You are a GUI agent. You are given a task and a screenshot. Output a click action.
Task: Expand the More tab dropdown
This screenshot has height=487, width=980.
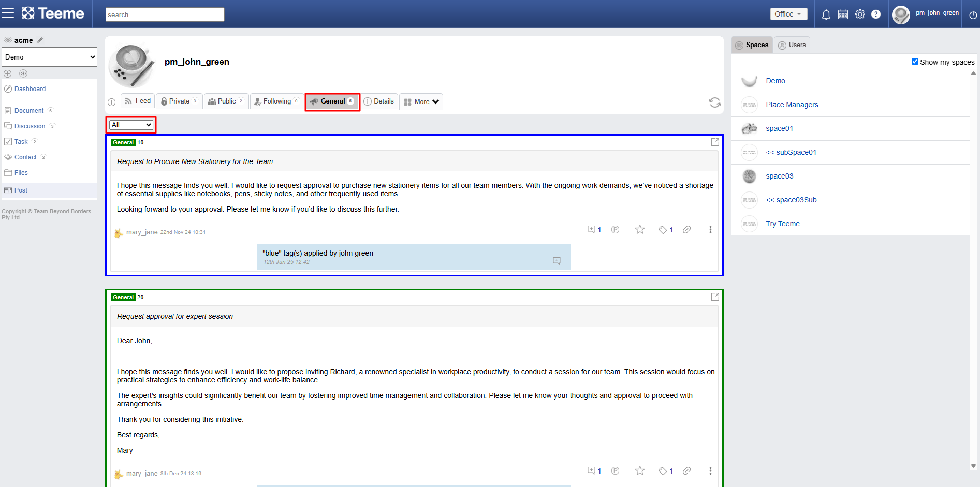coord(421,102)
